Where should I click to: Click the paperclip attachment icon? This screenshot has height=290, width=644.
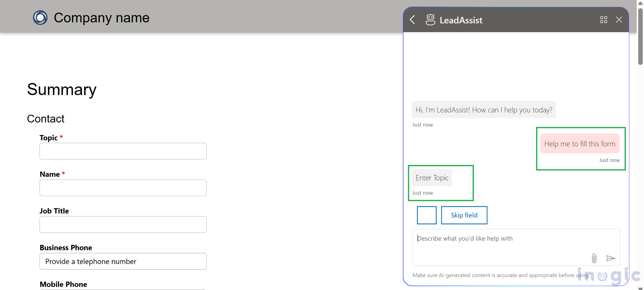point(594,258)
